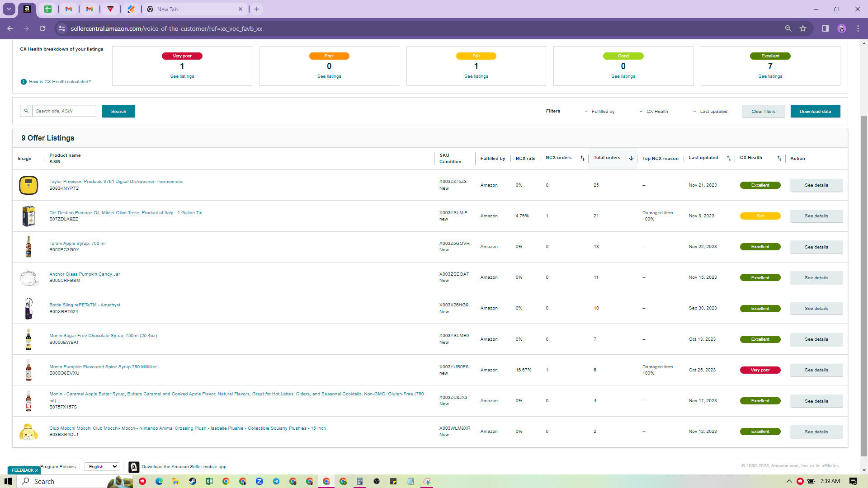Screen dimensions: 868x488
Task: Switch to the red triangle logo tab
Action: (x=110, y=9)
